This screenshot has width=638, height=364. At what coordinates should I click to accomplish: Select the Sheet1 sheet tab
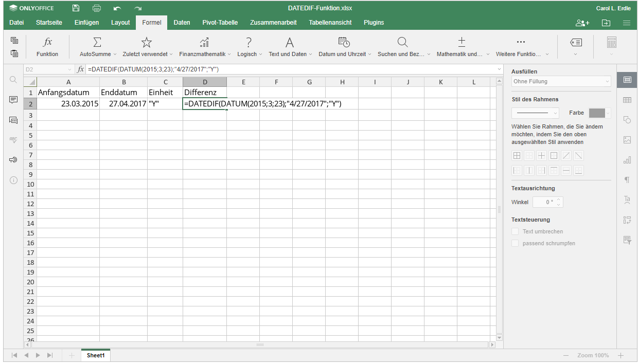[96, 355]
